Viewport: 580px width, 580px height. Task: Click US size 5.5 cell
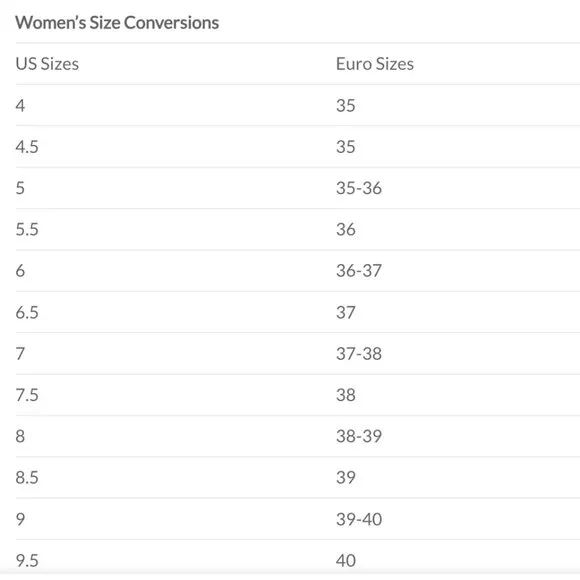(27, 230)
